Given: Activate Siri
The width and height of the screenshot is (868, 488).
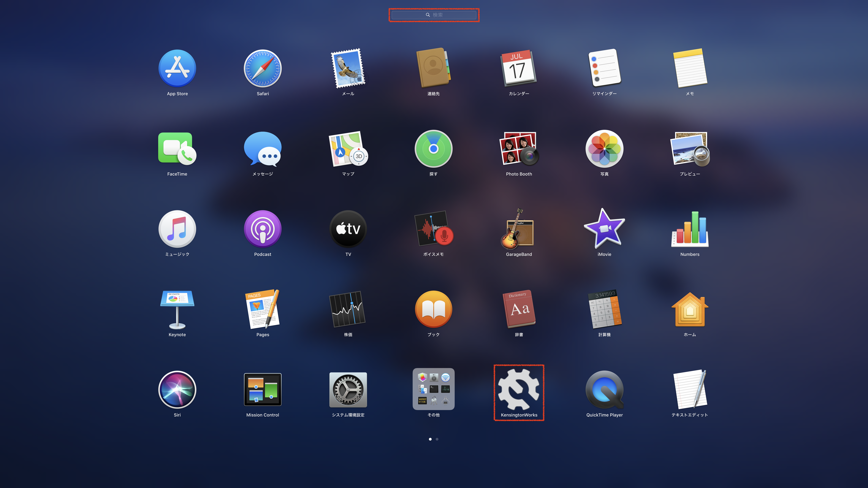Looking at the screenshot, I should [x=177, y=390].
